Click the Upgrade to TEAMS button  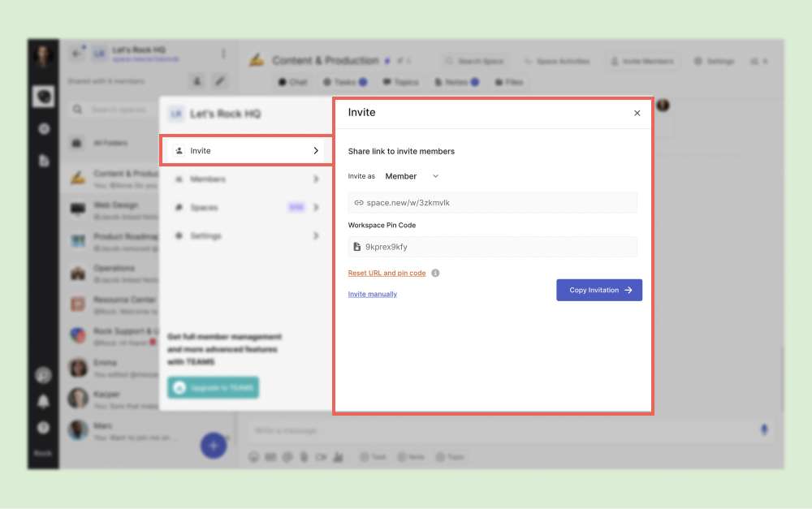click(x=214, y=388)
